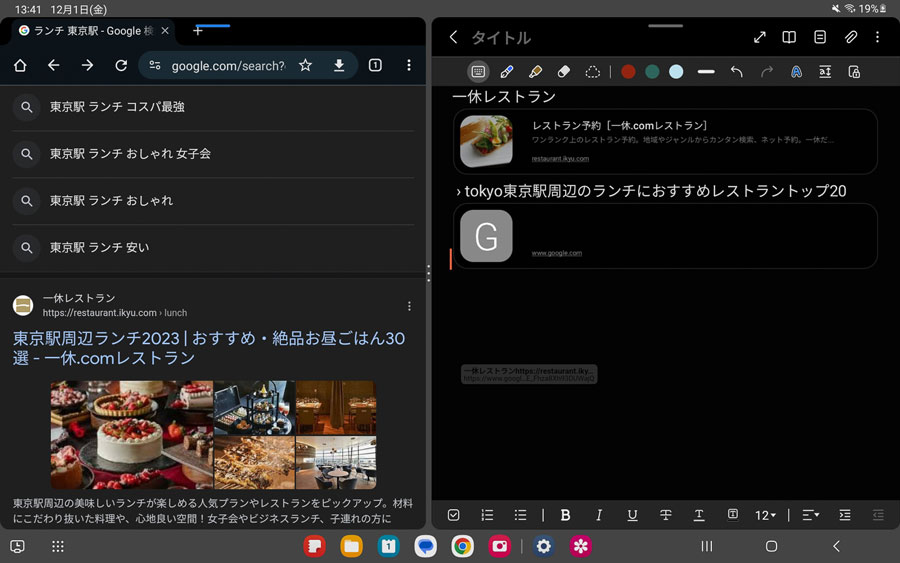Open text alignment dropdown

point(810,515)
